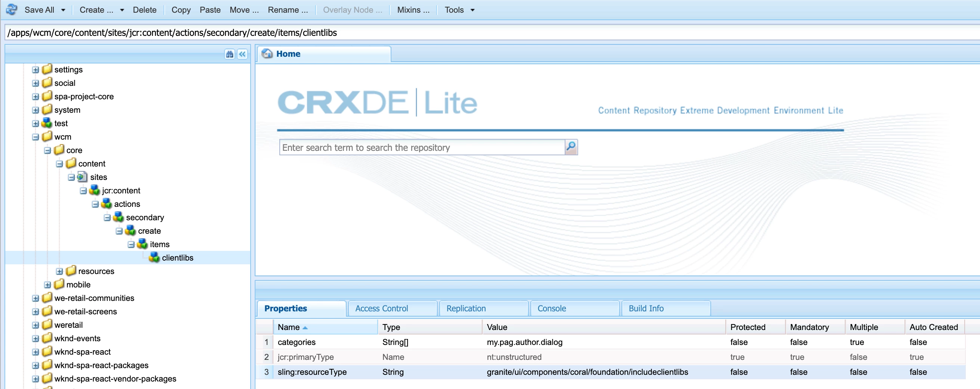
Task: Click the Type column header
Action: [430, 327]
